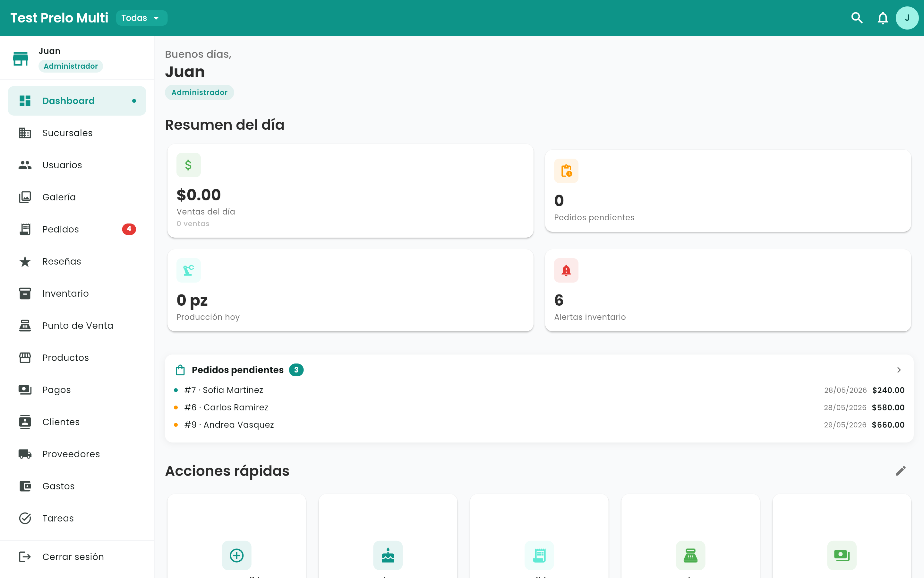Go to Sucursales menu item
Viewport: 924px width, 578px height.
tap(77, 133)
